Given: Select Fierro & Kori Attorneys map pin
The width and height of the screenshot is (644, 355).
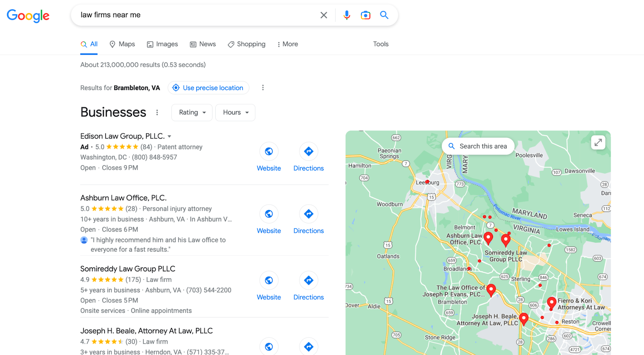Looking at the screenshot, I should point(551,303).
